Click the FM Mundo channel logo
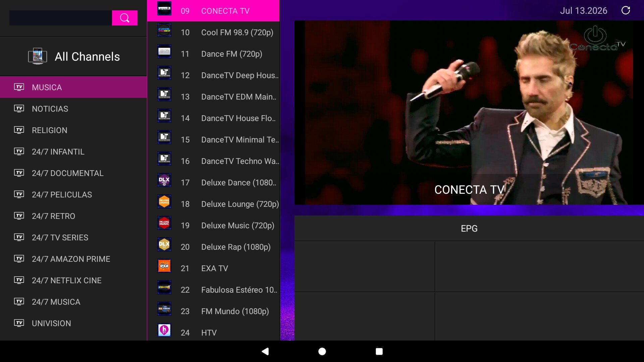The image size is (644, 362). tap(164, 309)
